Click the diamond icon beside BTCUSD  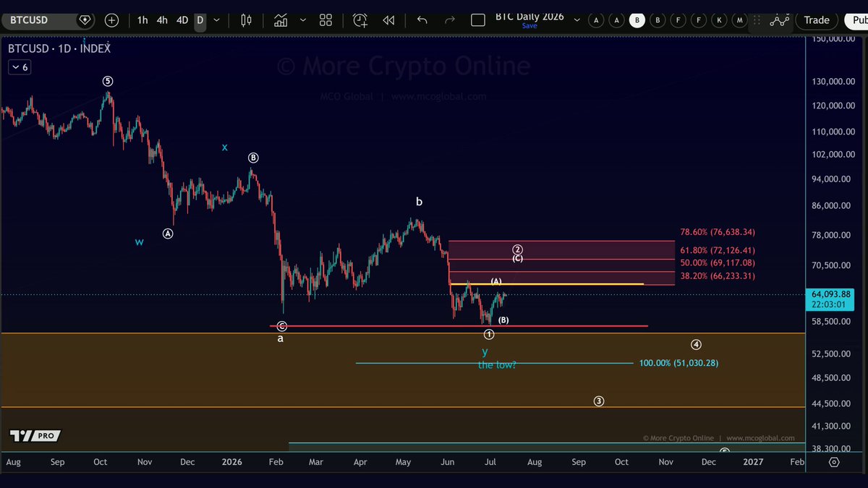point(85,20)
